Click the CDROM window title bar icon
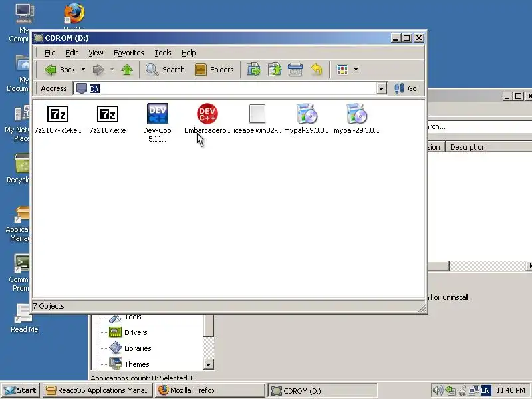Viewport: 532px width, 399px height. click(x=39, y=38)
